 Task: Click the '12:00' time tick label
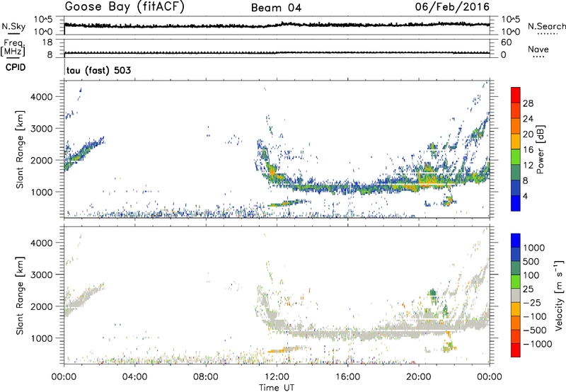pos(277,377)
